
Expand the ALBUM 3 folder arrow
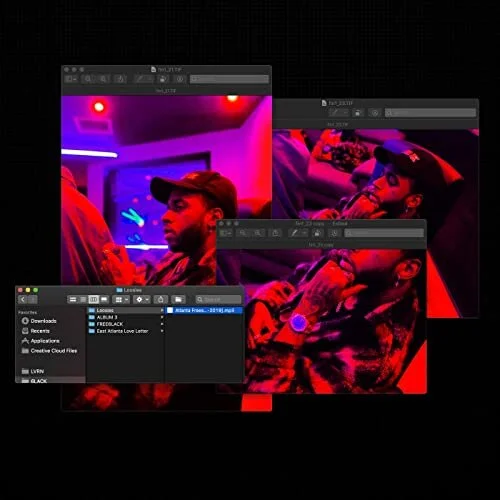162,317
